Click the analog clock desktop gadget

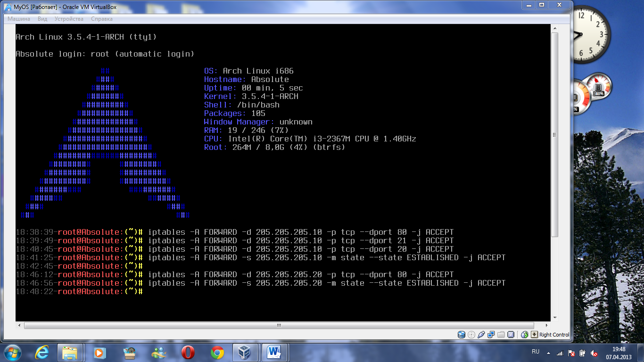coord(591,34)
